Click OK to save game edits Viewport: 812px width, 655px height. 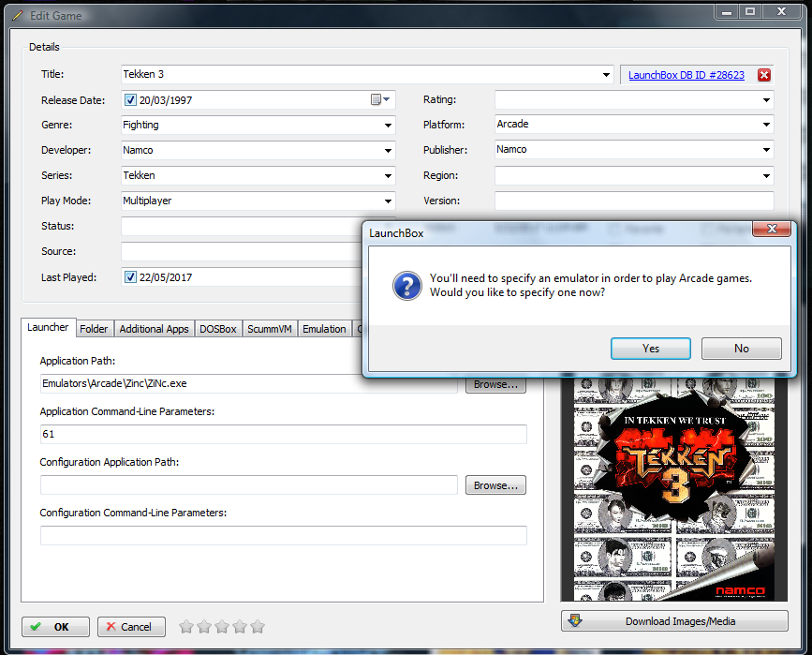(55, 627)
